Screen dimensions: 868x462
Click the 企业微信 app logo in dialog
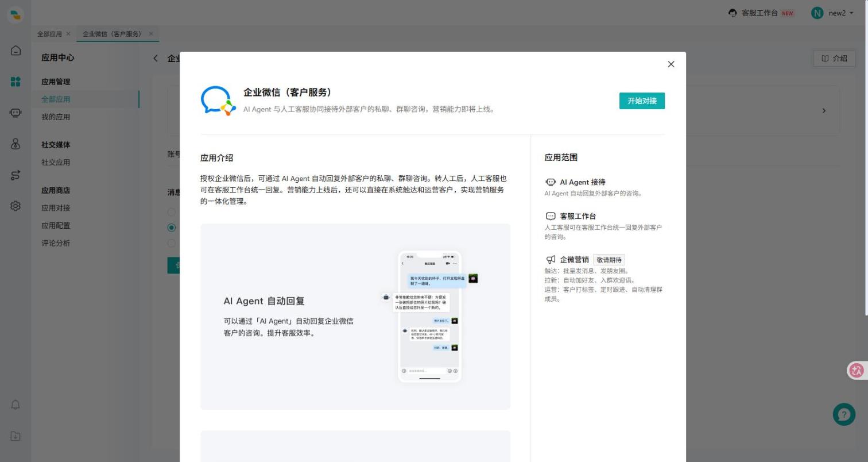coord(218,101)
